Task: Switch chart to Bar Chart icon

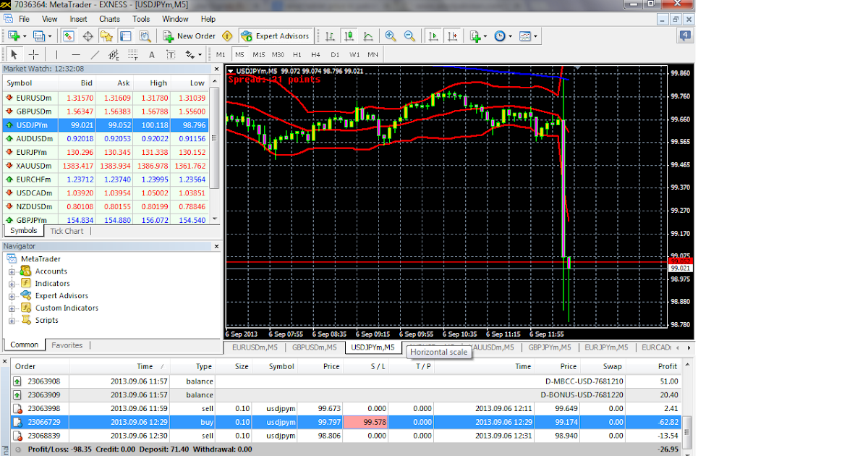Action: 330,35
